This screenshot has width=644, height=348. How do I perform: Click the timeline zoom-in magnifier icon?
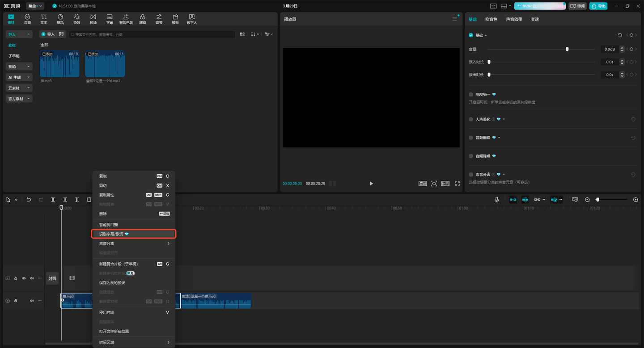click(636, 200)
